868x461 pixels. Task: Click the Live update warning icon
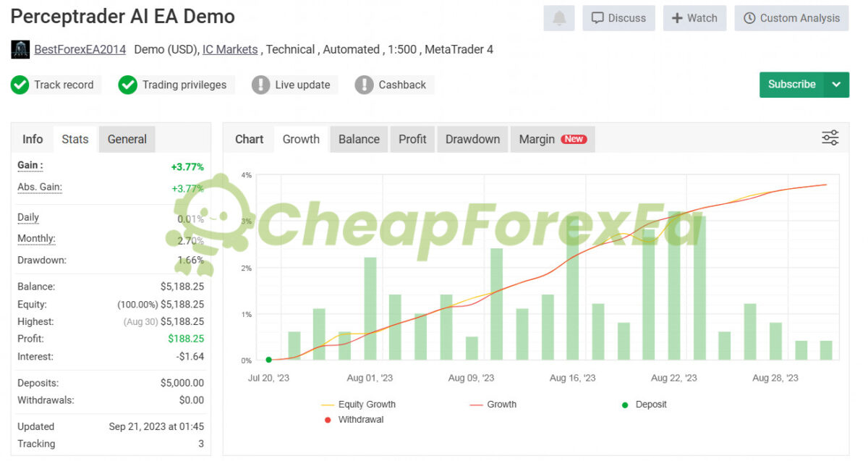[x=260, y=85]
